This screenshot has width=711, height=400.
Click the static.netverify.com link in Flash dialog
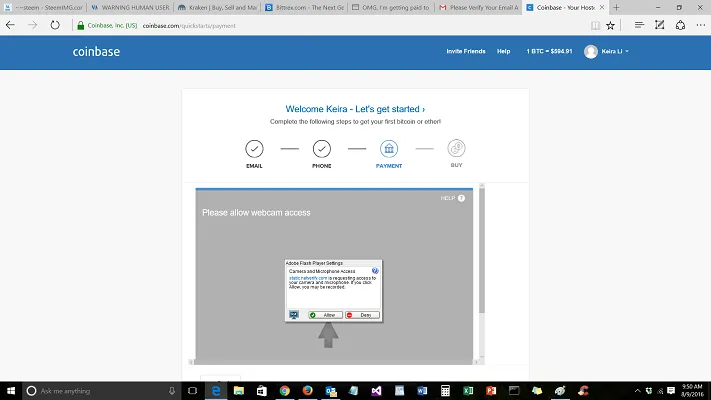[x=308, y=278]
